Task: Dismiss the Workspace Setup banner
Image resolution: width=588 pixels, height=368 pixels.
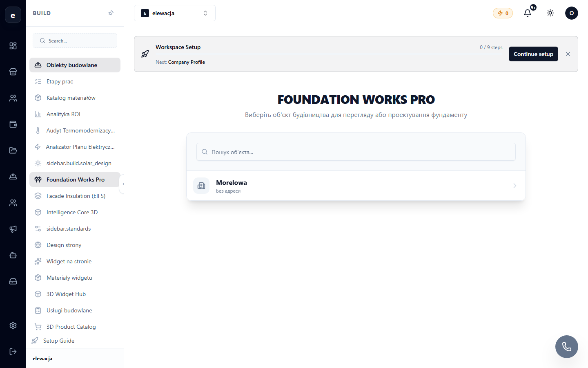Action: [x=568, y=54]
